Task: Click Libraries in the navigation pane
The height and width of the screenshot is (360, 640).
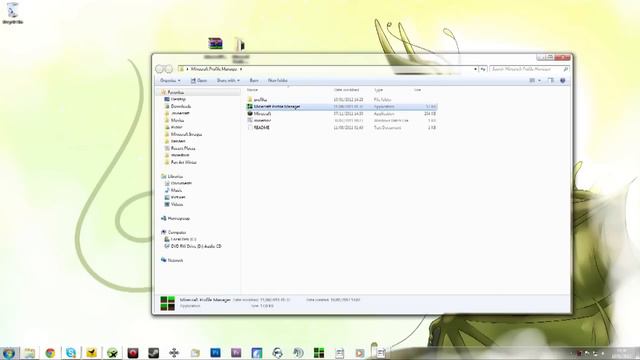Action: pos(175,176)
